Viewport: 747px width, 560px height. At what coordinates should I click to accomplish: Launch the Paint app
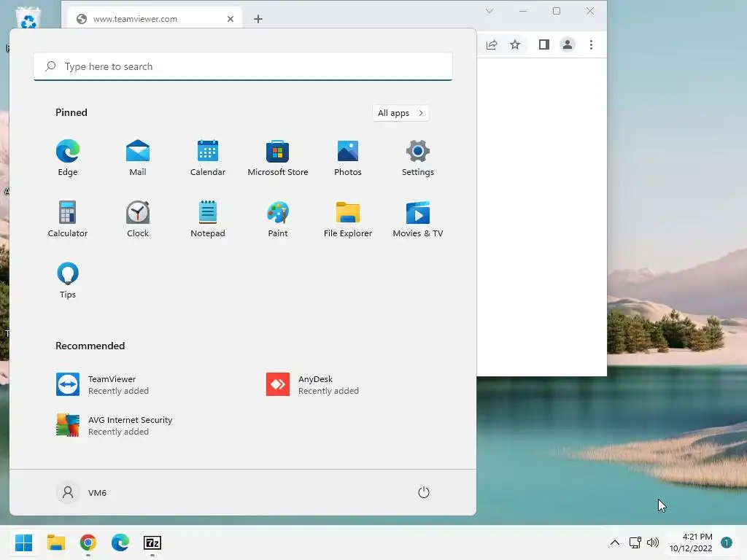click(x=278, y=219)
